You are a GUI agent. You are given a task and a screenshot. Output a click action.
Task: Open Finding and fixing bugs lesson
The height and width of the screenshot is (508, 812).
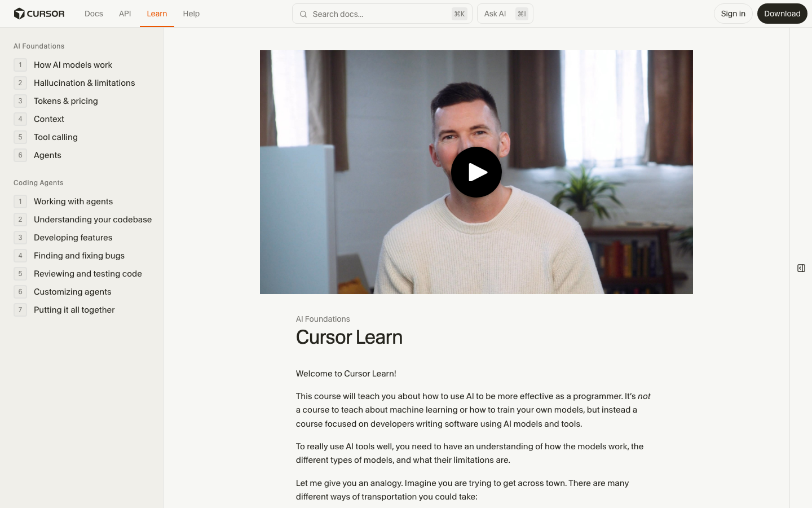(79, 256)
